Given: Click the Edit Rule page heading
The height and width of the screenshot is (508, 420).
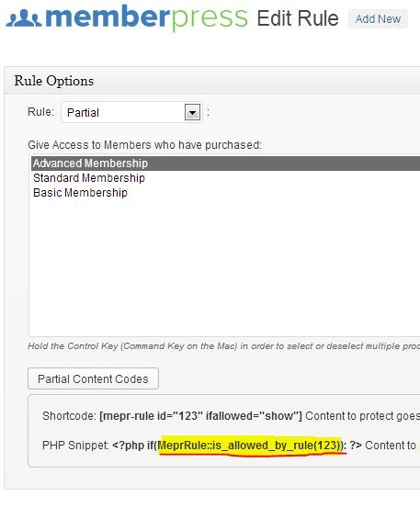Looking at the screenshot, I should tap(298, 18).
